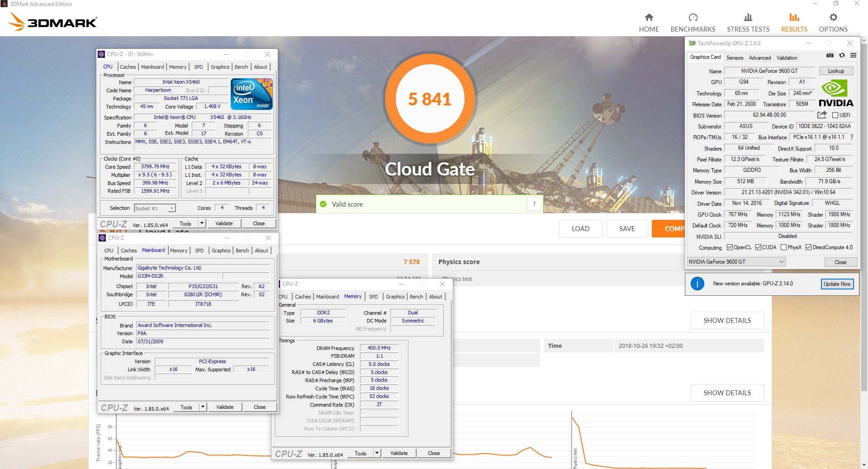Click 3DMark vertical scrollbar down arrow

pyautogui.click(x=864, y=464)
